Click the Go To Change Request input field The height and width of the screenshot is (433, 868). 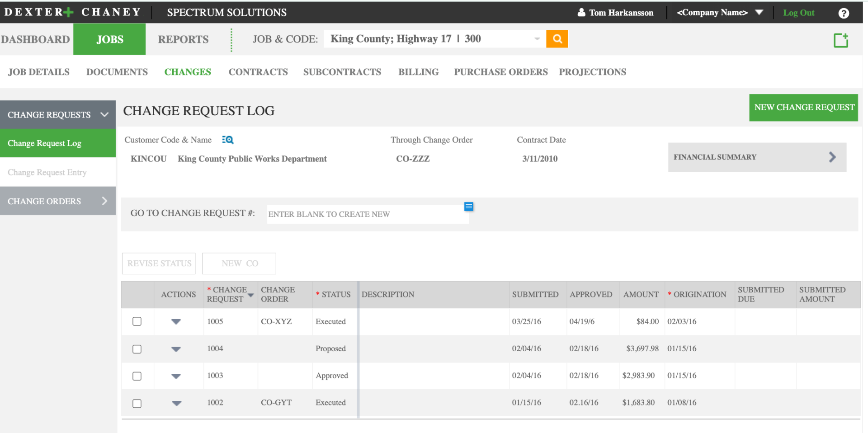coord(368,214)
